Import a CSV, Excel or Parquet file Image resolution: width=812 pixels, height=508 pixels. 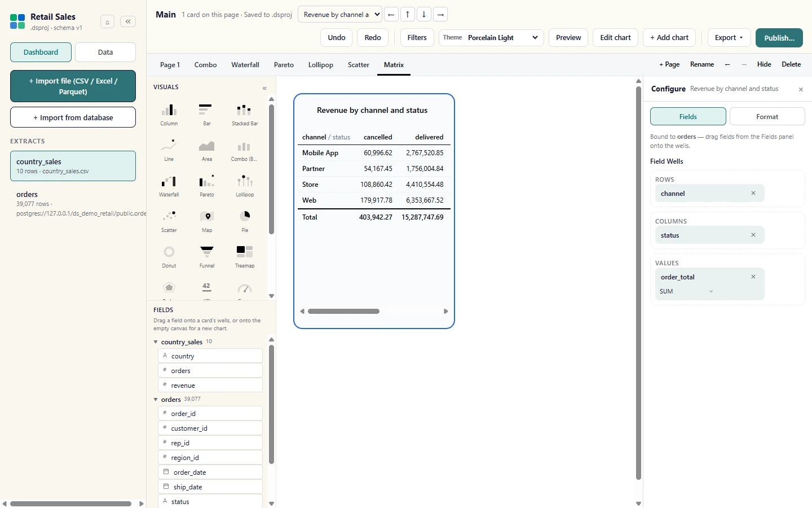click(x=73, y=86)
